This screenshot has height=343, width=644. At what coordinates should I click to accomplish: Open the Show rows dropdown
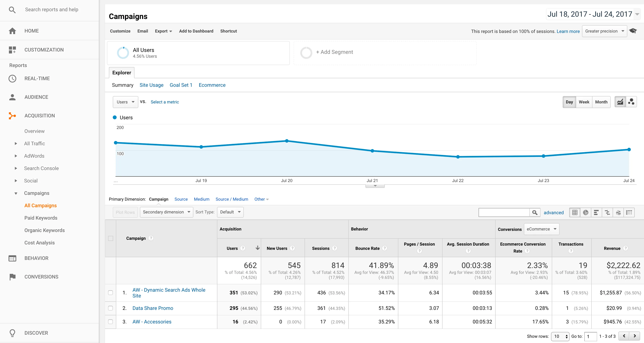point(560,336)
